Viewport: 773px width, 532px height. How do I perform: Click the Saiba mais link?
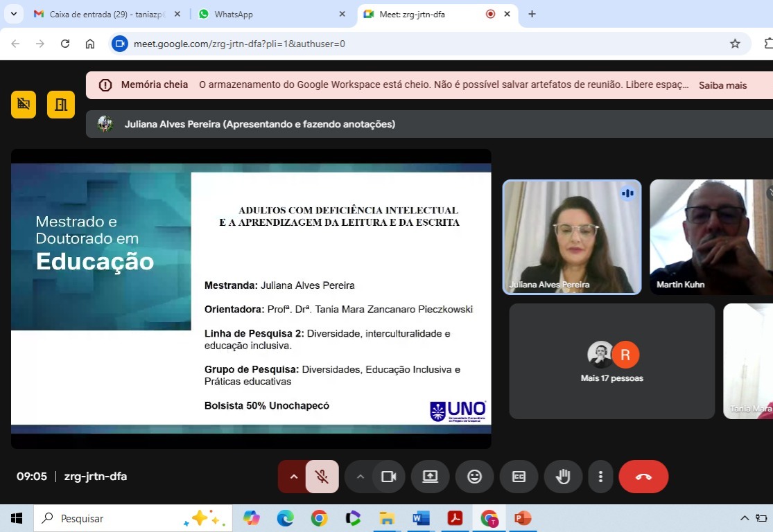(x=722, y=85)
